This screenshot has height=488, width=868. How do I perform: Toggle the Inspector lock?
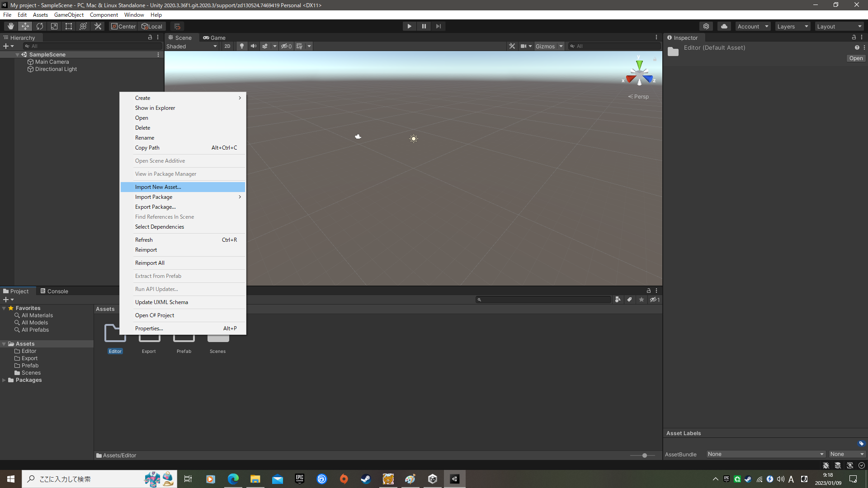pyautogui.click(x=854, y=38)
